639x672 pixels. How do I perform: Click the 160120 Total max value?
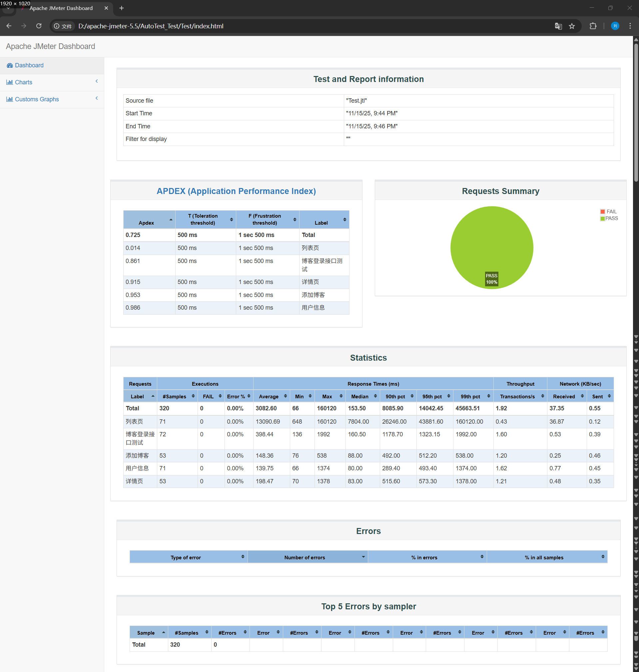click(x=326, y=408)
